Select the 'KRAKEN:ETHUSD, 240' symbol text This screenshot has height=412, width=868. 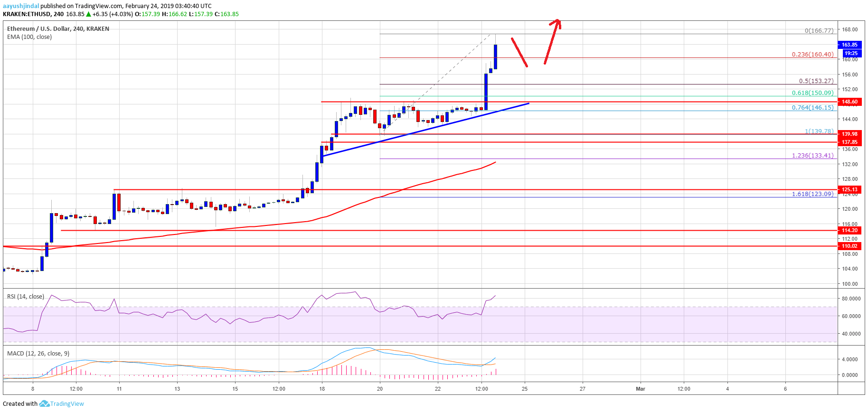pos(33,14)
